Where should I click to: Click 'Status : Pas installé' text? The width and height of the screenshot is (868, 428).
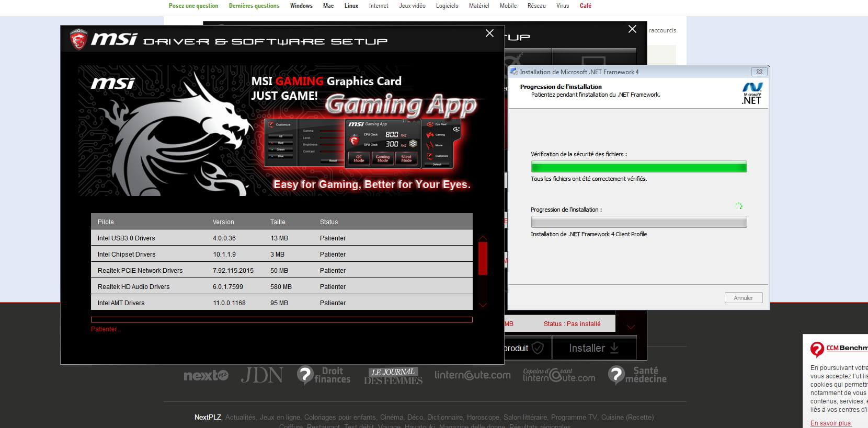point(572,323)
